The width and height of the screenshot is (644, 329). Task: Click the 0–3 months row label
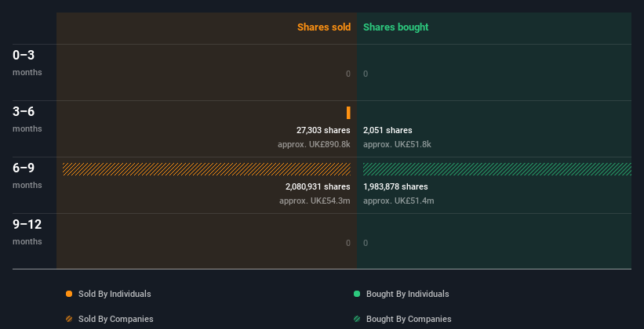coord(27,63)
